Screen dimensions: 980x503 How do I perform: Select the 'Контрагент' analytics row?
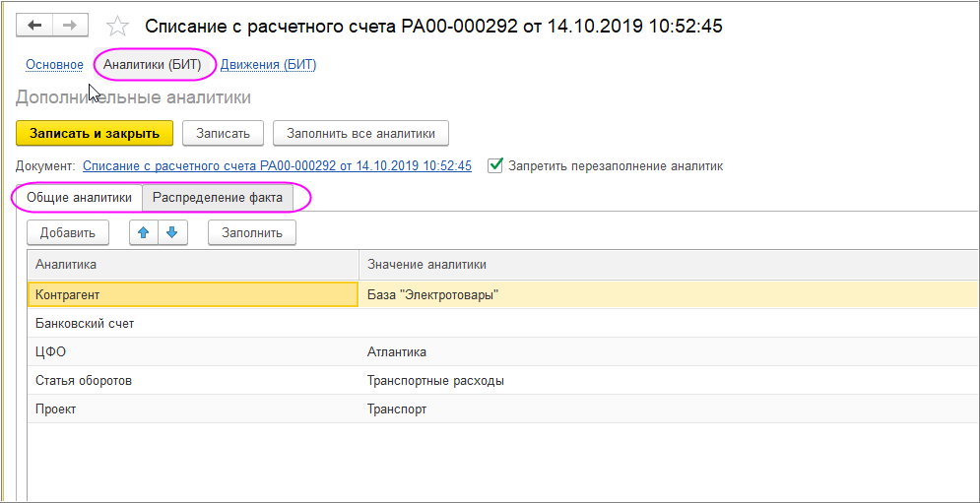point(192,294)
